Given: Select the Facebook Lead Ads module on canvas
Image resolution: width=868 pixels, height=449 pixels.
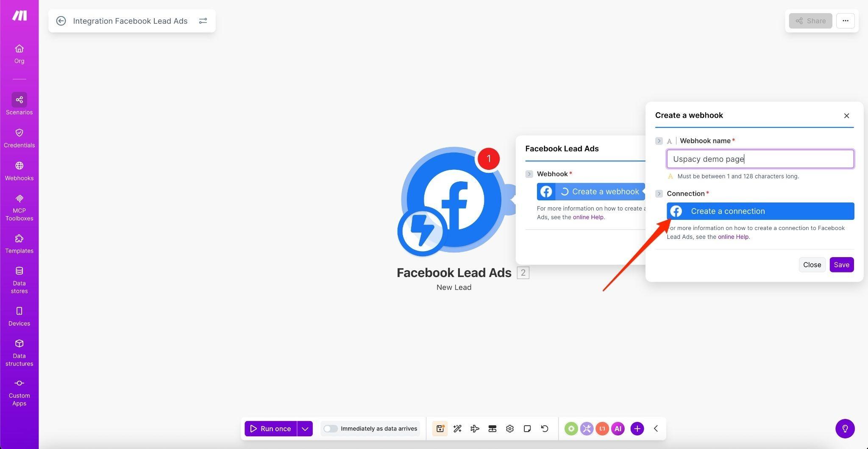Looking at the screenshot, I should 453,199.
